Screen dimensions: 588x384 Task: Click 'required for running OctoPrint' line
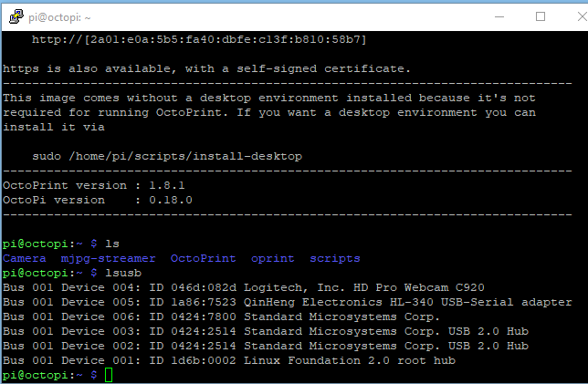(269, 113)
